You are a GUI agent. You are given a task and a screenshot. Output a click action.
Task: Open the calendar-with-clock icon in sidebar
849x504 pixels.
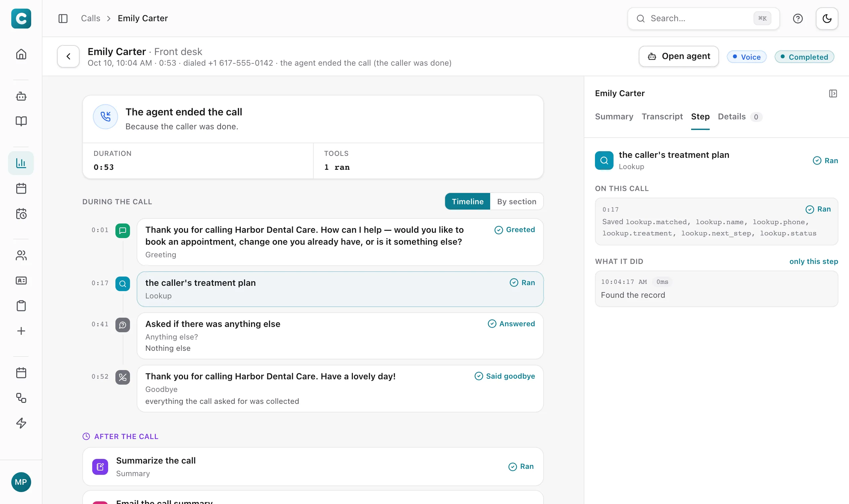click(21, 214)
